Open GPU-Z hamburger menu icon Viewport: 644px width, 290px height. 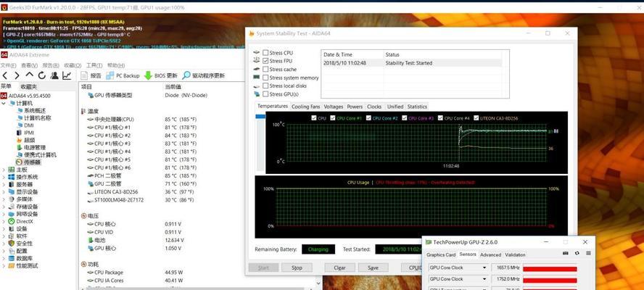click(589, 253)
